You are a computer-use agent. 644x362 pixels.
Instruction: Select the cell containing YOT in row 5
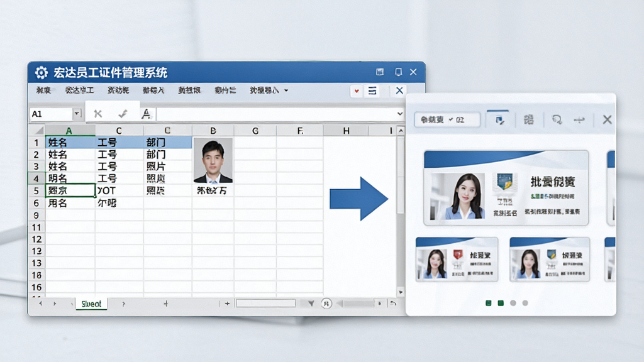[119, 190]
